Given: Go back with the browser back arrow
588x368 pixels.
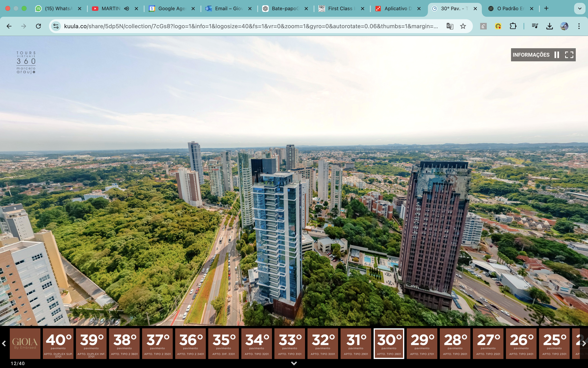Looking at the screenshot, I should click(x=9, y=26).
